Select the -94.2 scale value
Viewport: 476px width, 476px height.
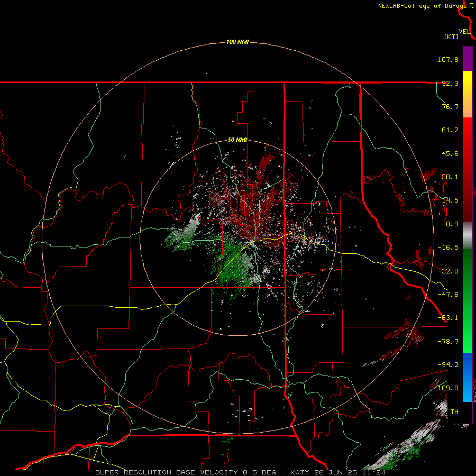(448, 364)
